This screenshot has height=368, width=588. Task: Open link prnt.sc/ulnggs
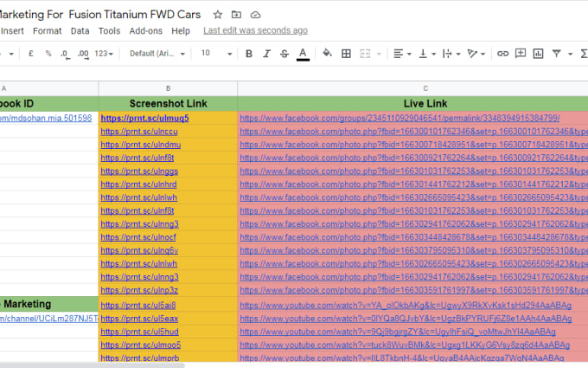tap(139, 171)
